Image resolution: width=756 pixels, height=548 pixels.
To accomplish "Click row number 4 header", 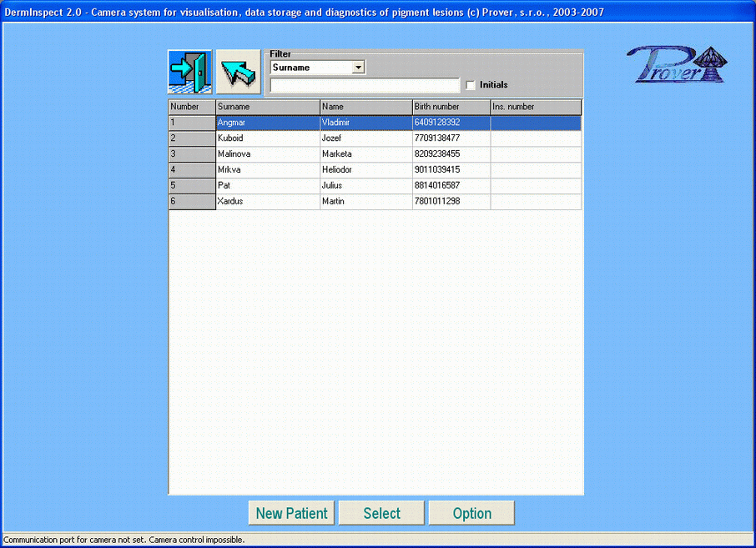I will (192, 170).
